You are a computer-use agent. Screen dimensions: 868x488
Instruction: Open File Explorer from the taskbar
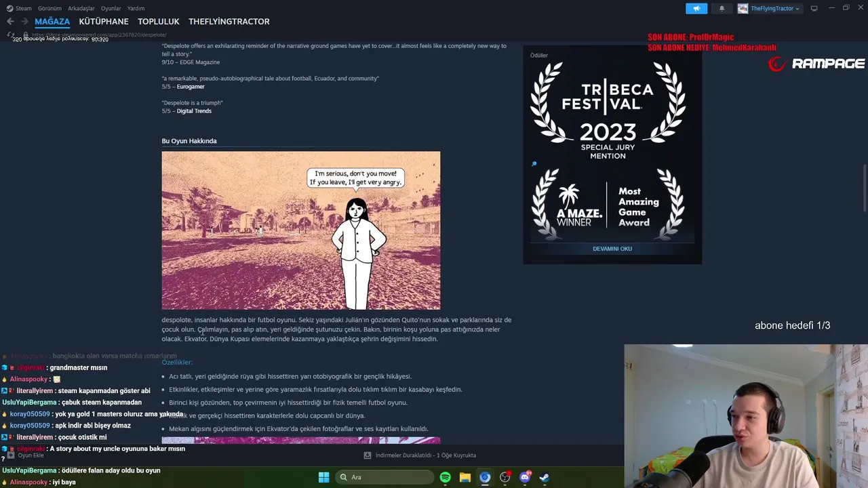coord(465,477)
